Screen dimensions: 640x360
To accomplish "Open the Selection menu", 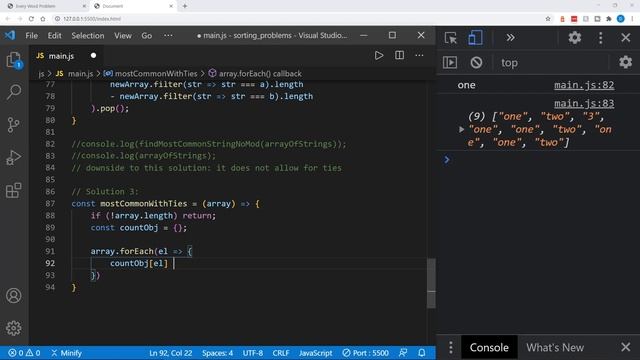I will click(x=88, y=36).
